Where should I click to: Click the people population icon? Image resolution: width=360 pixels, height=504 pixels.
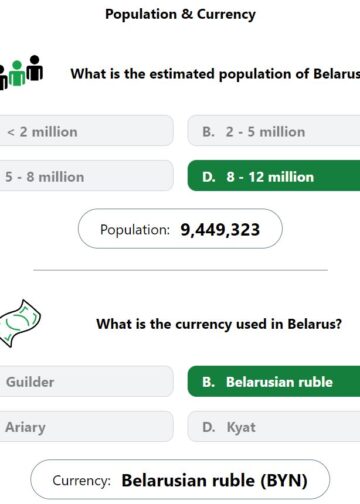point(21,73)
